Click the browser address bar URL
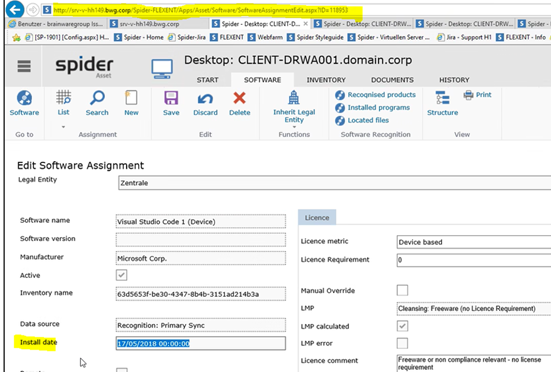The image size is (551, 372). 201,10
